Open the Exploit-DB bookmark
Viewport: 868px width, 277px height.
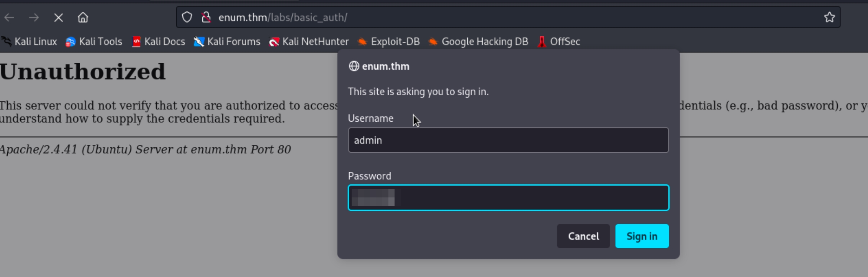tap(389, 42)
